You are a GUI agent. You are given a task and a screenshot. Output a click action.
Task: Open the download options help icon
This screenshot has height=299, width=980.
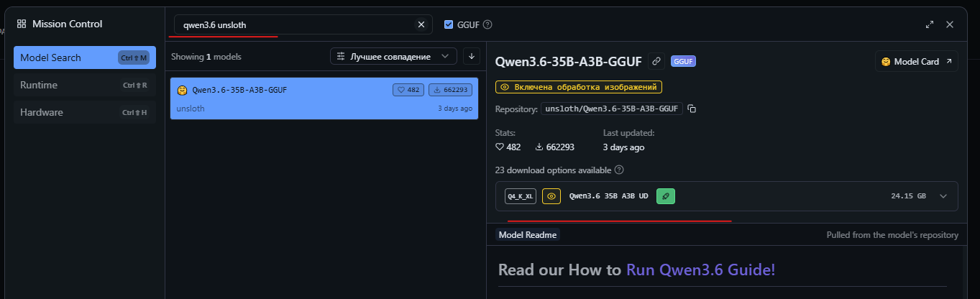pyautogui.click(x=619, y=170)
